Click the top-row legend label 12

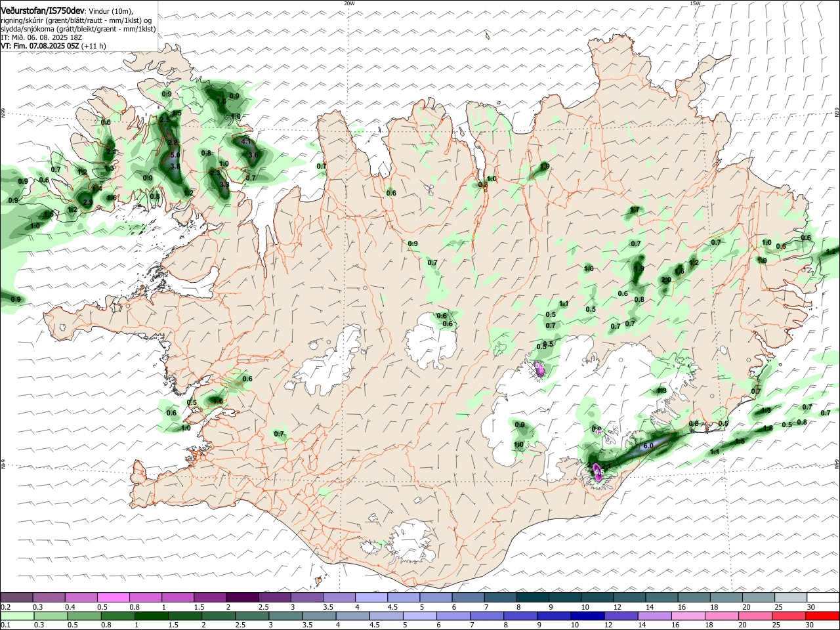point(617,607)
